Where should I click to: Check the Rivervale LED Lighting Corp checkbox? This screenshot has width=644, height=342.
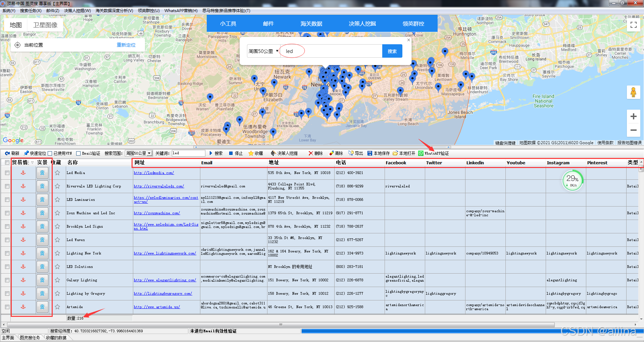(7, 186)
